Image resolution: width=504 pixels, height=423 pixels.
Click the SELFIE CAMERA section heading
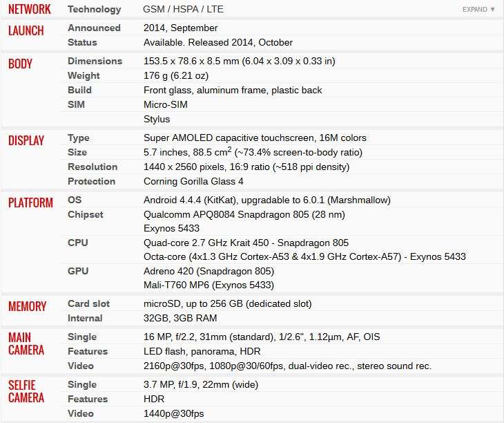click(26, 391)
